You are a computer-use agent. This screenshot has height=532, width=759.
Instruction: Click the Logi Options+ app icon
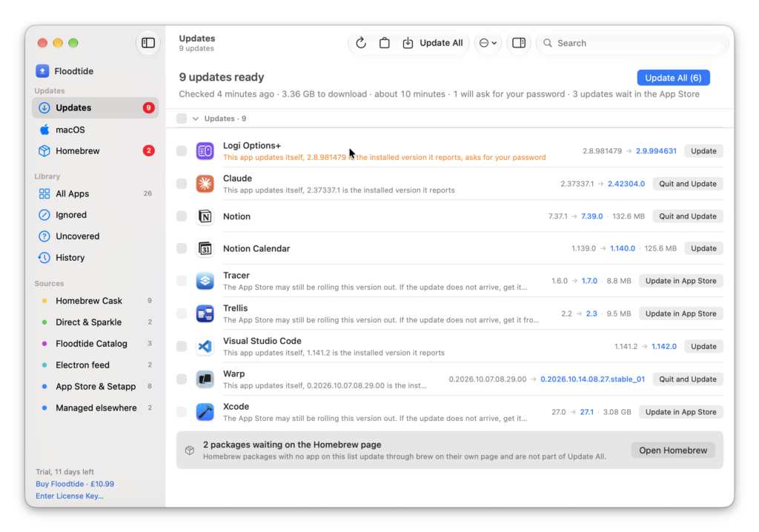click(x=205, y=151)
